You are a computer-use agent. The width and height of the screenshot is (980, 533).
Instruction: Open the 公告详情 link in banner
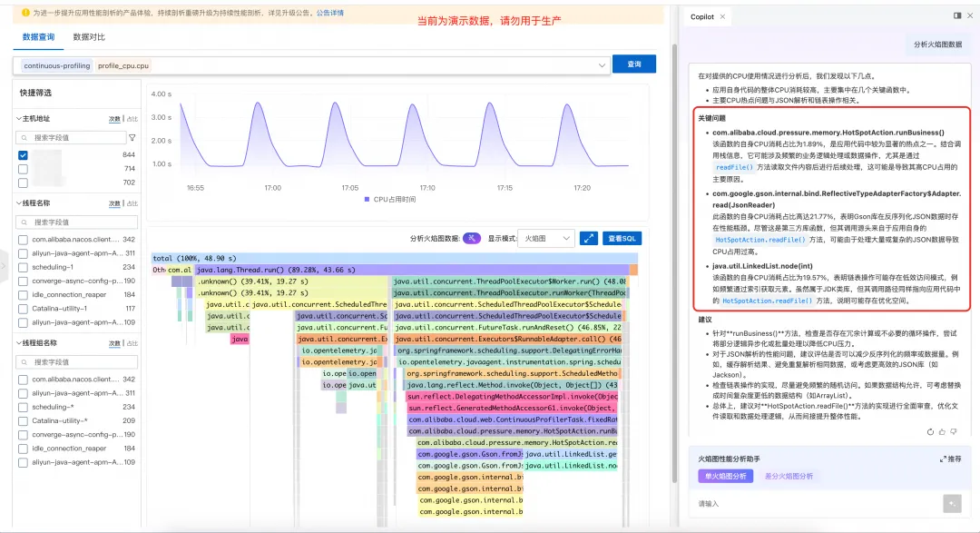[330, 13]
